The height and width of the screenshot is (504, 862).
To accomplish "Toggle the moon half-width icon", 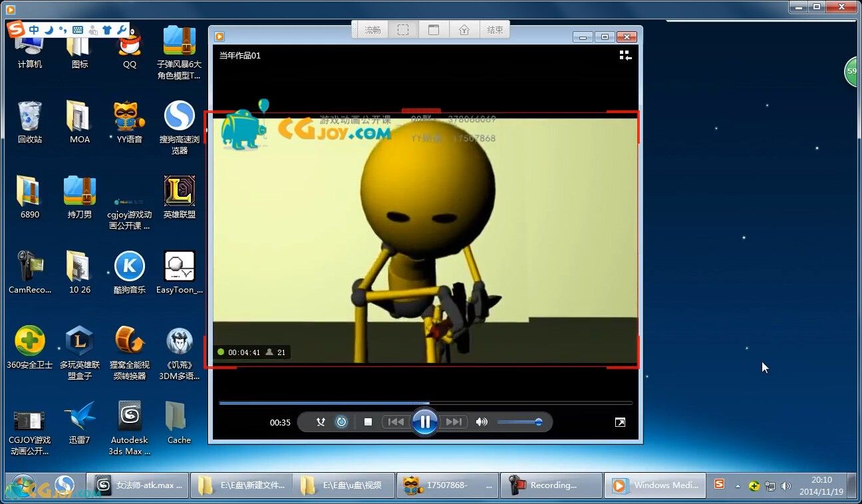I will [x=49, y=30].
